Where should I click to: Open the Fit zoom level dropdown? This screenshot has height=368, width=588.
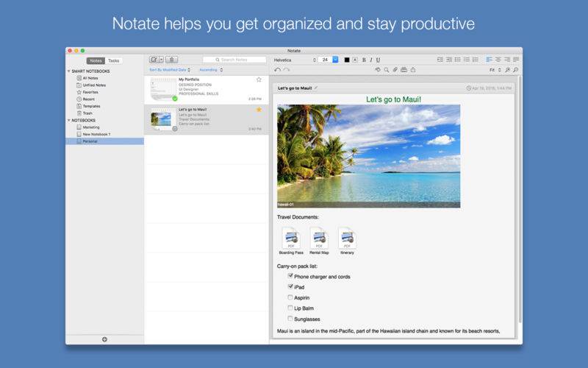click(495, 70)
